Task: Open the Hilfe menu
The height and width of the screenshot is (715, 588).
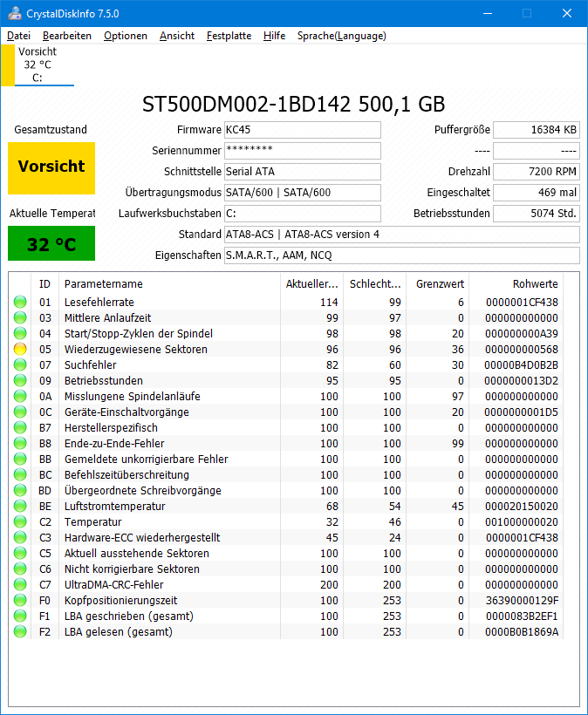Action: pyautogui.click(x=274, y=36)
